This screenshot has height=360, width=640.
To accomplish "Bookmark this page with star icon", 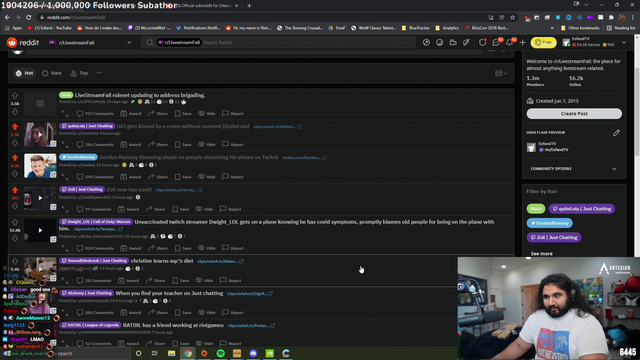I will click(x=513, y=17).
